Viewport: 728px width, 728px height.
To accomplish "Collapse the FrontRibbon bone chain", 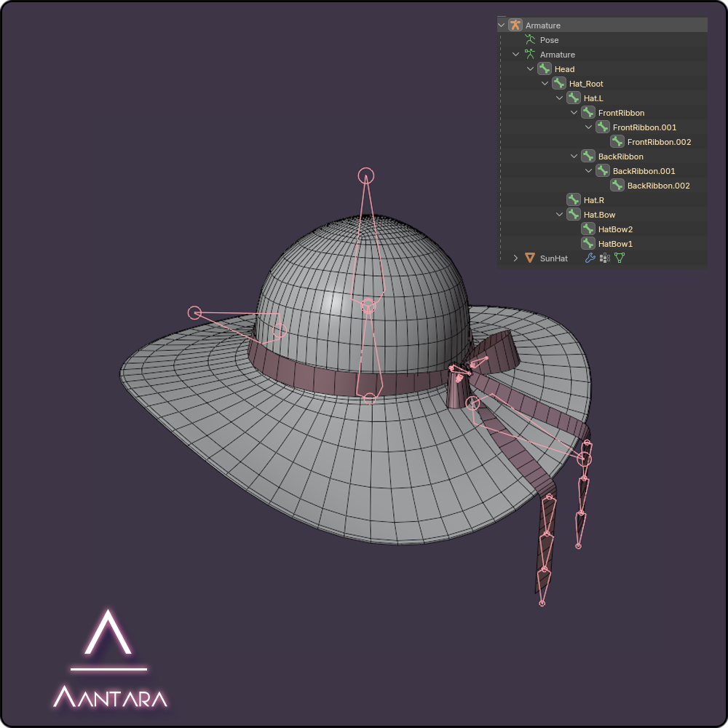I will pos(574,112).
